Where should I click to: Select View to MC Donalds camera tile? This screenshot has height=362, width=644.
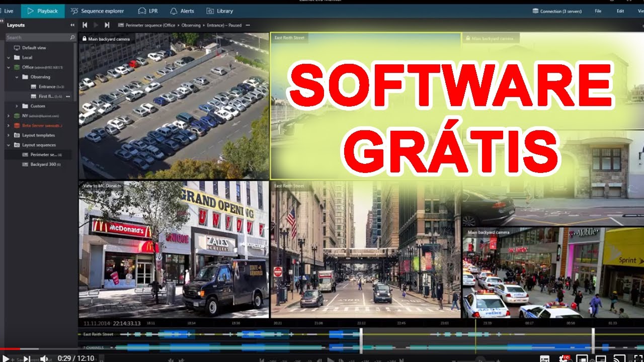pyautogui.click(x=174, y=249)
